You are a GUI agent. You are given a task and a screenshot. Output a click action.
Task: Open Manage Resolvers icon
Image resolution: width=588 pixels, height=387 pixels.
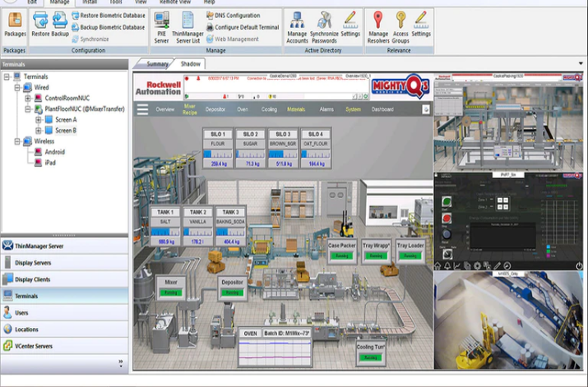tap(378, 27)
